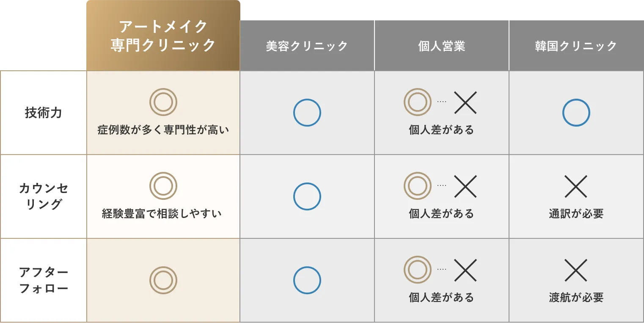The image size is (644, 323).
Task: Click the アフターフォロー row label
Action: (x=44, y=280)
